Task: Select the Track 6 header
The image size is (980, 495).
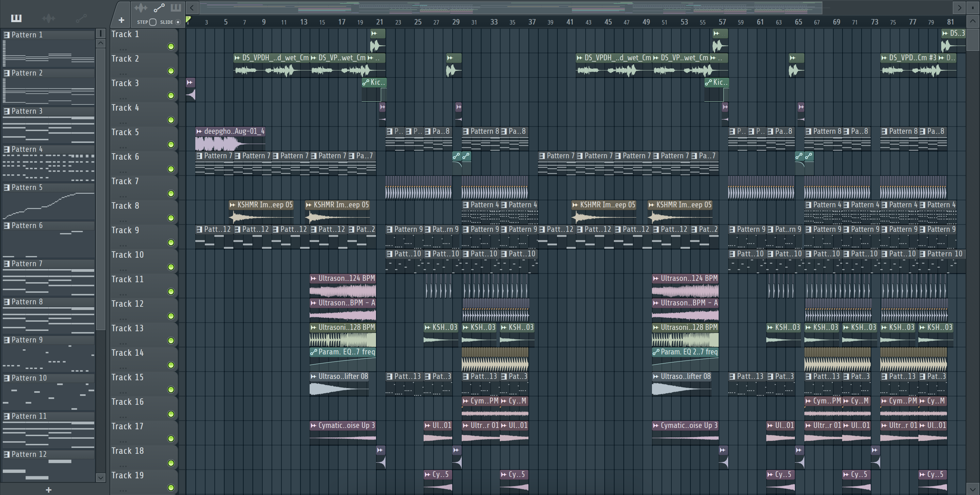Action: pyautogui.click(x=144, y=163)
